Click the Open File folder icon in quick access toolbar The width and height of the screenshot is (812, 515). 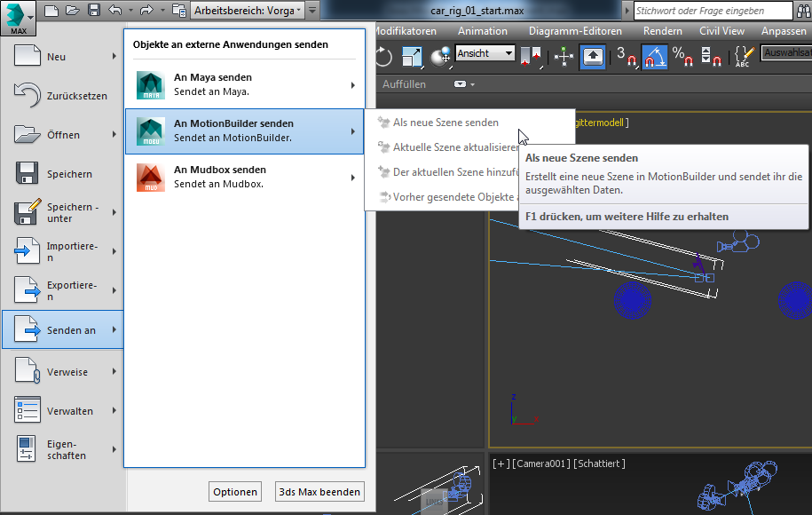click(72, 11)
